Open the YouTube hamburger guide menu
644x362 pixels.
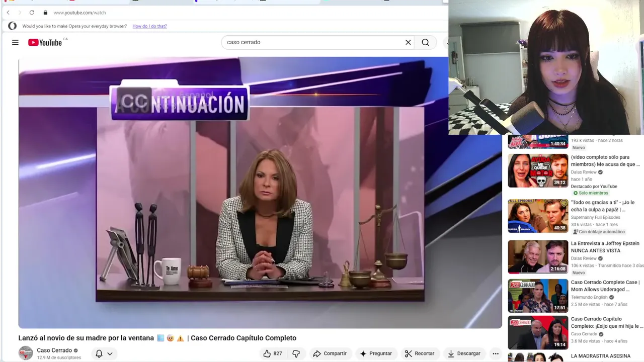[x=15, y=42]
